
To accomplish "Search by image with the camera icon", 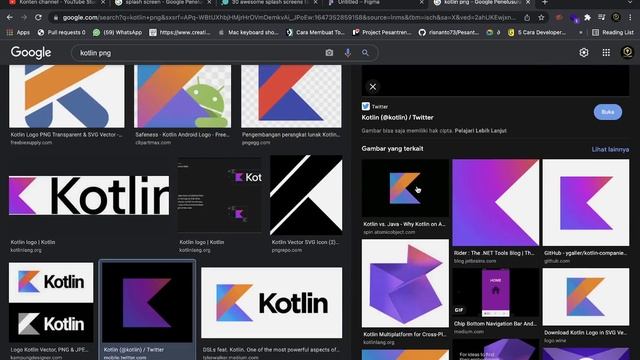I will click(x=329, y=53).
